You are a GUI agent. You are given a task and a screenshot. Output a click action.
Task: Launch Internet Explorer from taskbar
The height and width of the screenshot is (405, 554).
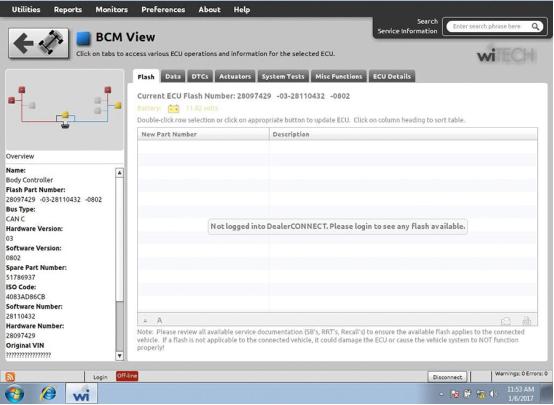point(48,394)
